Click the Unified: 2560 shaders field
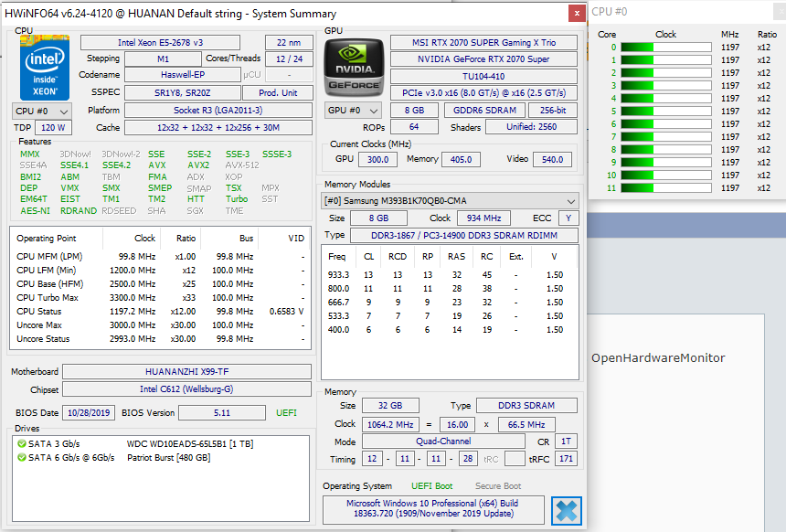 click(531, 127)
